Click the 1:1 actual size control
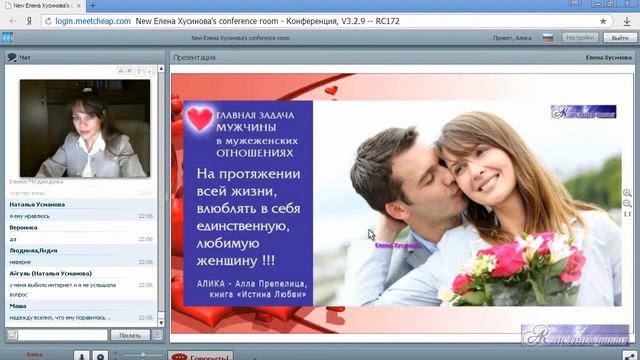The width and height of the screenshot is (640, 360). [x=627, y=214]
